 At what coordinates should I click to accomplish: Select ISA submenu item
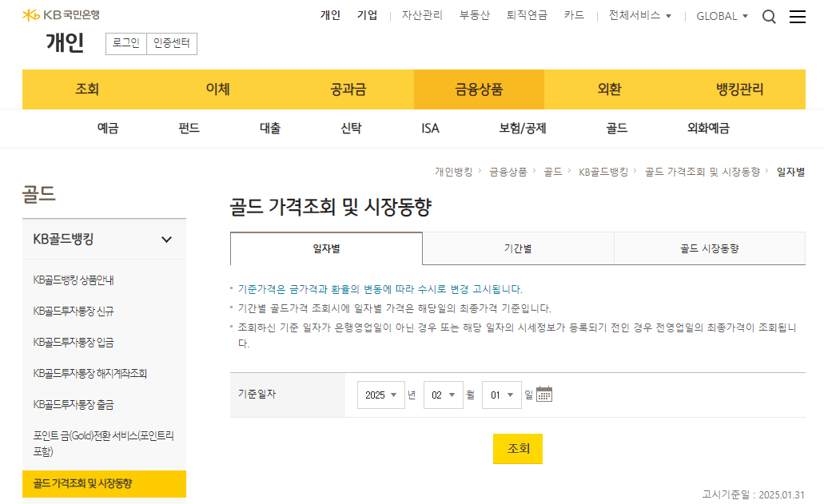tap(430, 129)
